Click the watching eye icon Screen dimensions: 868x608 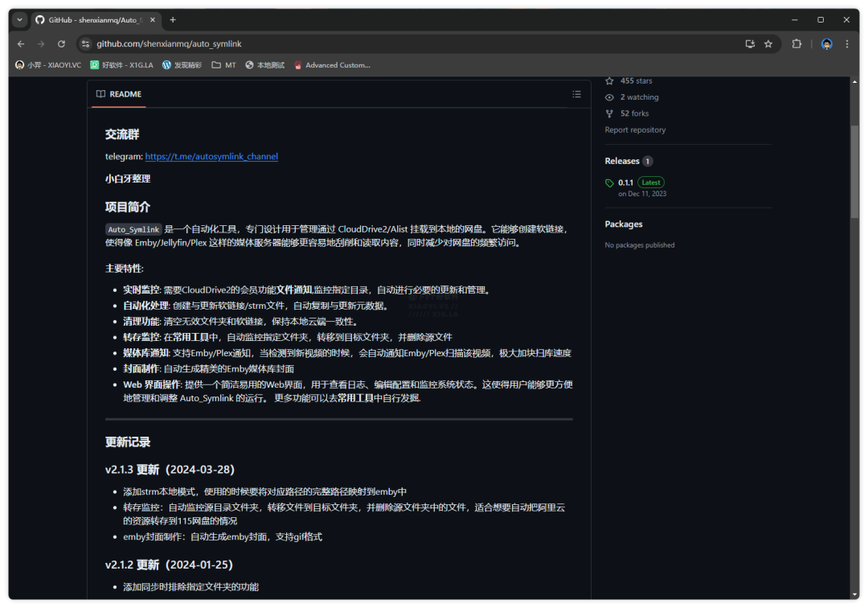[609, 97]
